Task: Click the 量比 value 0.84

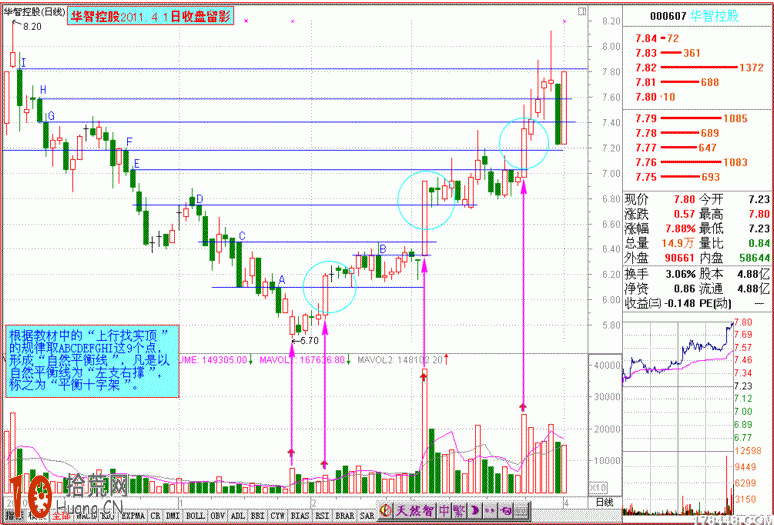Action: [x=759, y=243]
